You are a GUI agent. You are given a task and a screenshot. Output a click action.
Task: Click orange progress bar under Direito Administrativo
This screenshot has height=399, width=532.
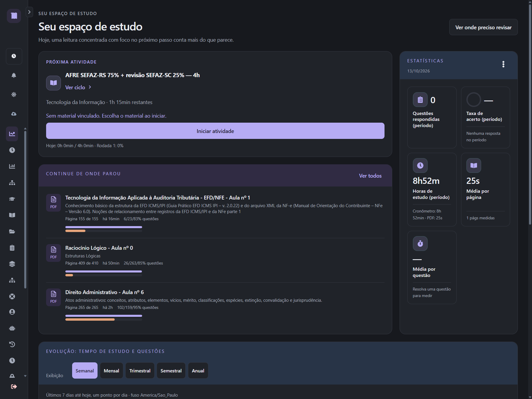click(90, 319)
